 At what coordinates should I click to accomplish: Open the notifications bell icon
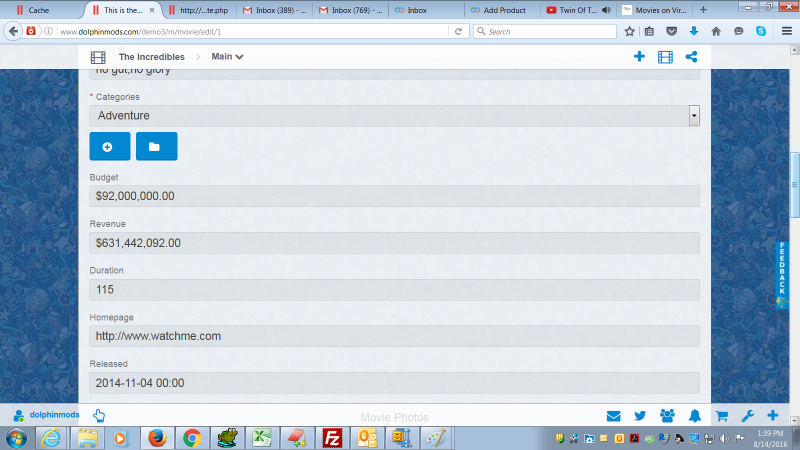pos(695,416)
